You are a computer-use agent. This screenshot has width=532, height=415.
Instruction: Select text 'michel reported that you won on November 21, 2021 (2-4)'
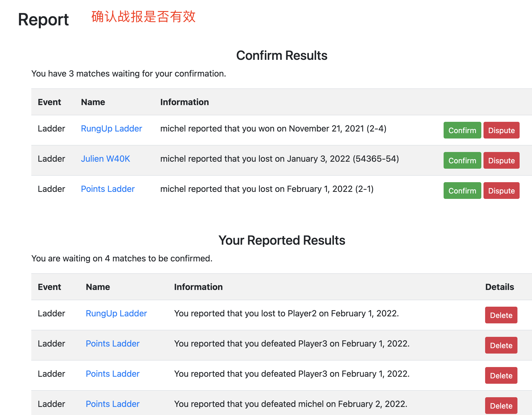pos(273,129)
